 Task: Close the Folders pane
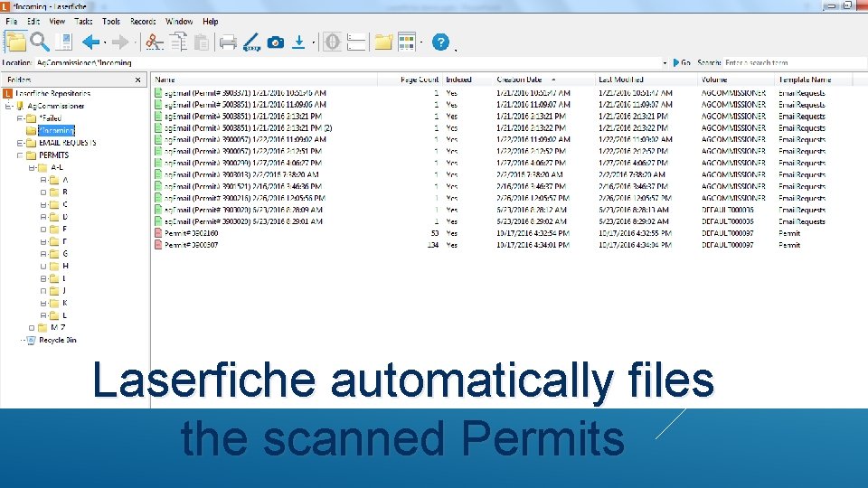137,80
